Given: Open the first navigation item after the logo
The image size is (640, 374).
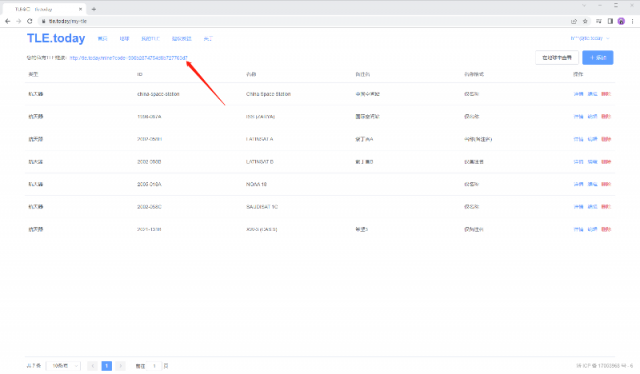Looking at the screenshot, I should tap(102, 38).
